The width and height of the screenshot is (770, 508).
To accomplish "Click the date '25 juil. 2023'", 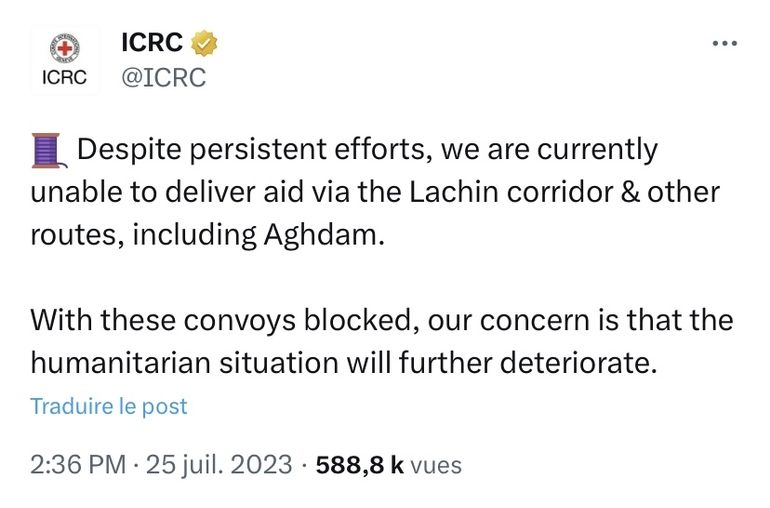I will [x=220, y=465].
